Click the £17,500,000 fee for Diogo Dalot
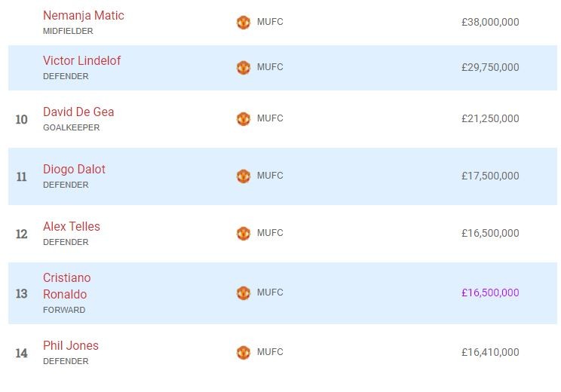This screenshot has height=392, width=561. [490, 176]
